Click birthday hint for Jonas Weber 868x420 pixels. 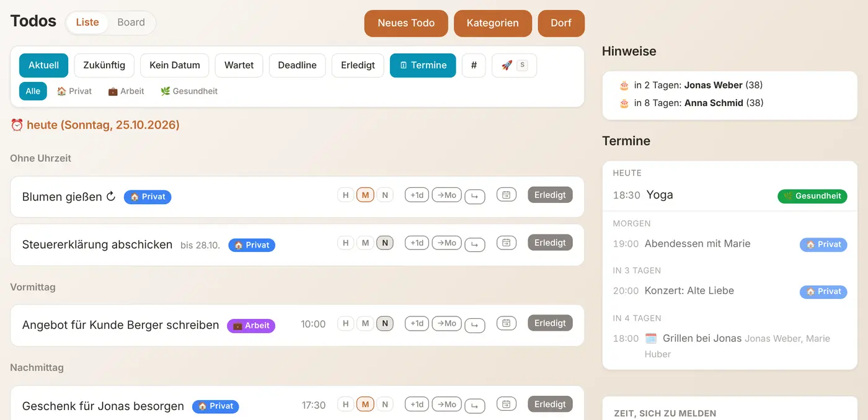click(x=691, y=85)
